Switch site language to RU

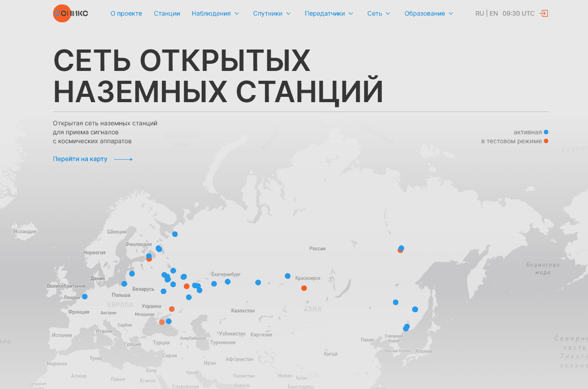(480, 13)
